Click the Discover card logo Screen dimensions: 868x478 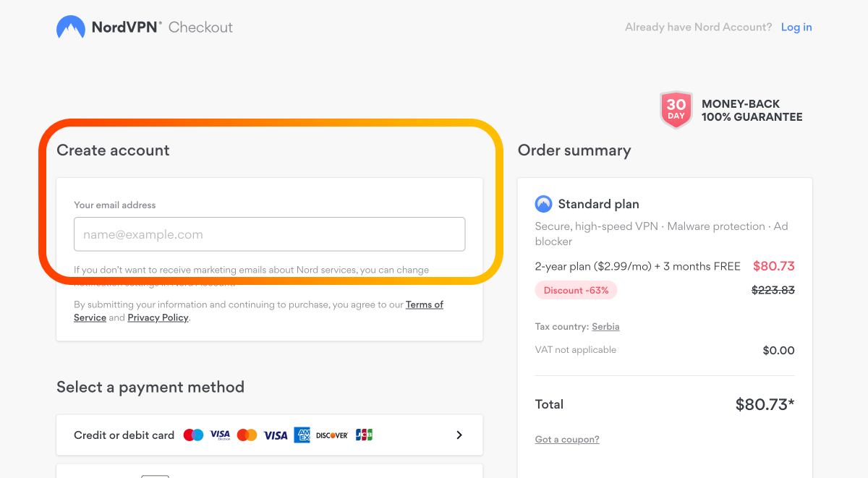pos(332,435)
